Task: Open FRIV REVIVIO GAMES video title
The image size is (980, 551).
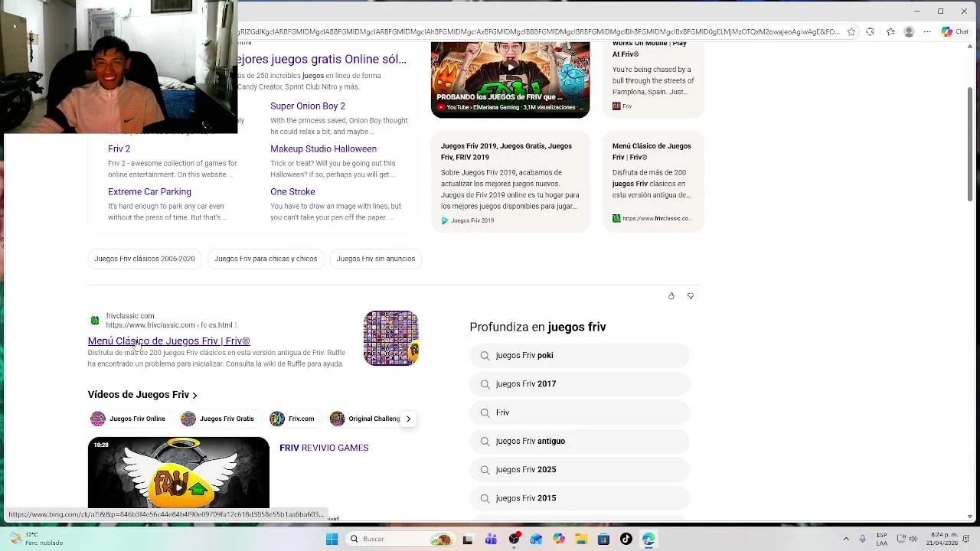Action: pyautogui.click(x=324, y=448)
